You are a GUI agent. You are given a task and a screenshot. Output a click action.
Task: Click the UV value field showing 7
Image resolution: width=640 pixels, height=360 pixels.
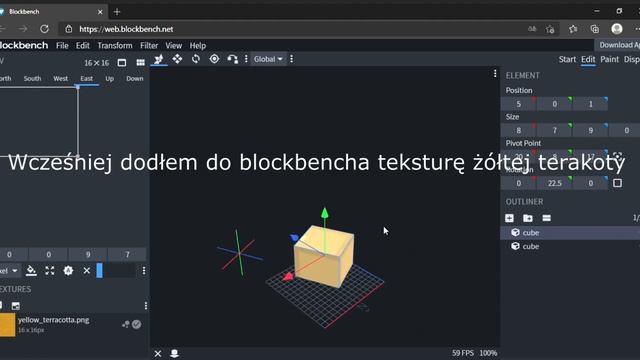pos(127,255)
